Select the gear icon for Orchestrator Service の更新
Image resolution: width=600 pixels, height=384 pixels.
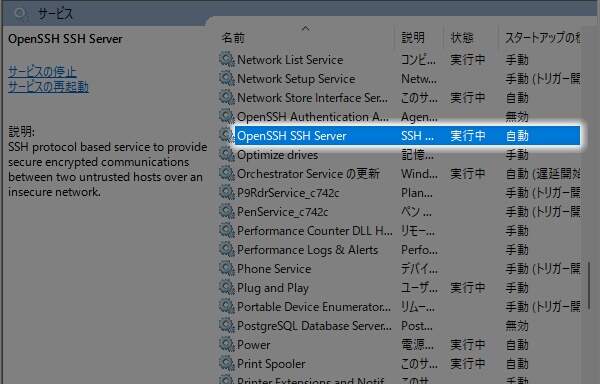pos(227,174)
